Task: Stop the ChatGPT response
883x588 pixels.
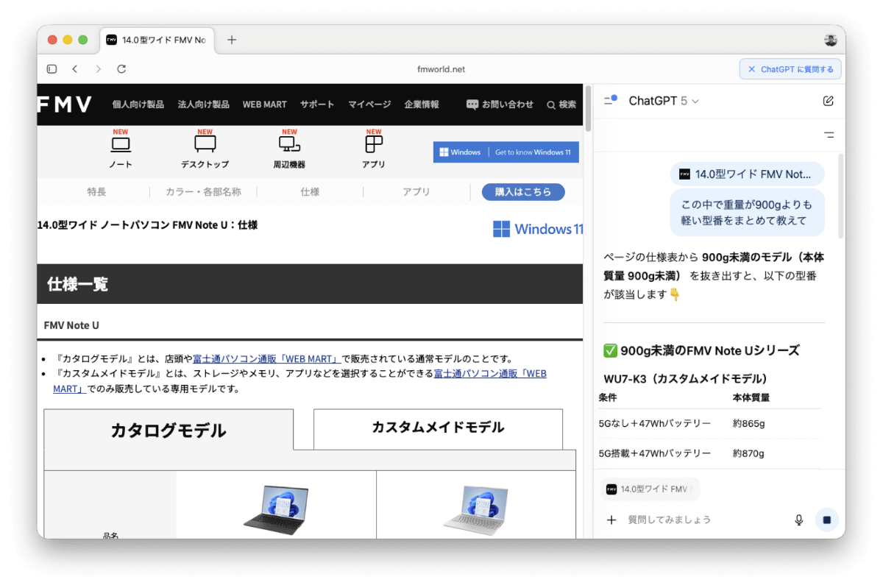Action: (x=826, y=520)
